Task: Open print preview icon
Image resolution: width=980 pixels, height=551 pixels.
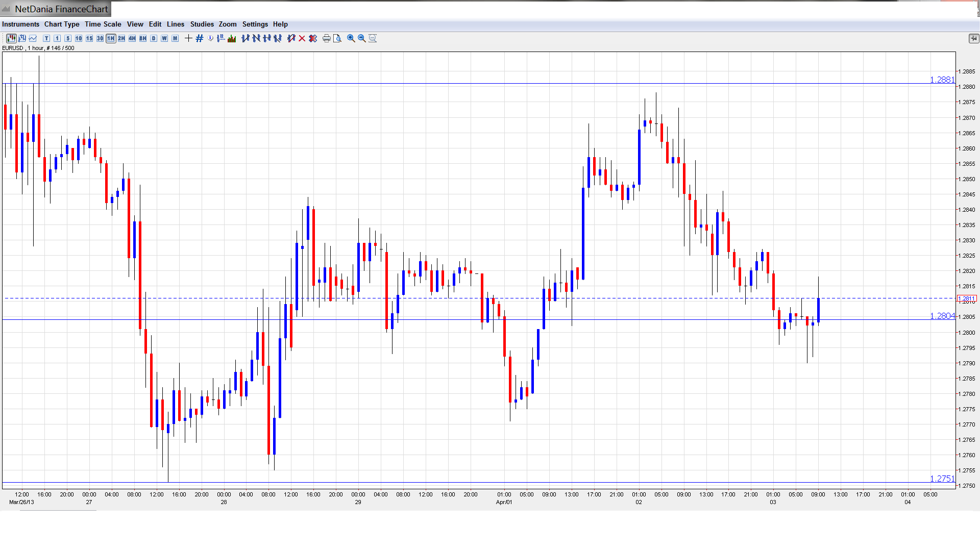Action: coord(337,38)
